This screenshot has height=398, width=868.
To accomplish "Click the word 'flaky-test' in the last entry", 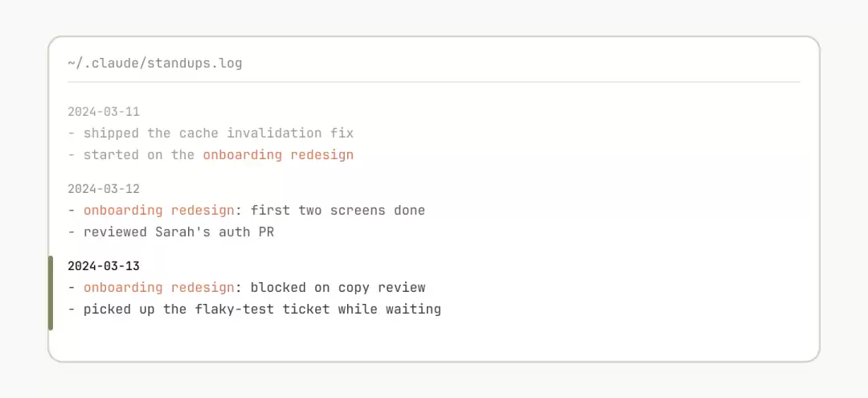I will click(x=235, y=310).
